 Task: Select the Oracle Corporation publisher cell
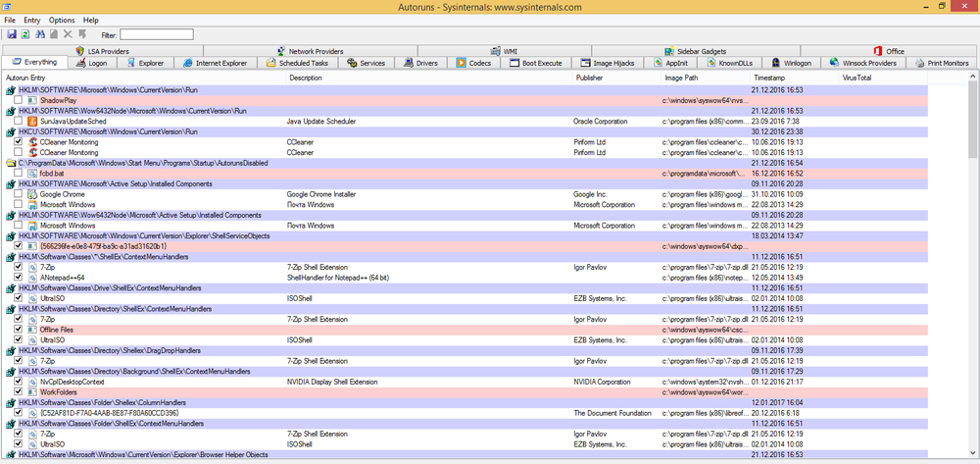[x=601, y=122]
